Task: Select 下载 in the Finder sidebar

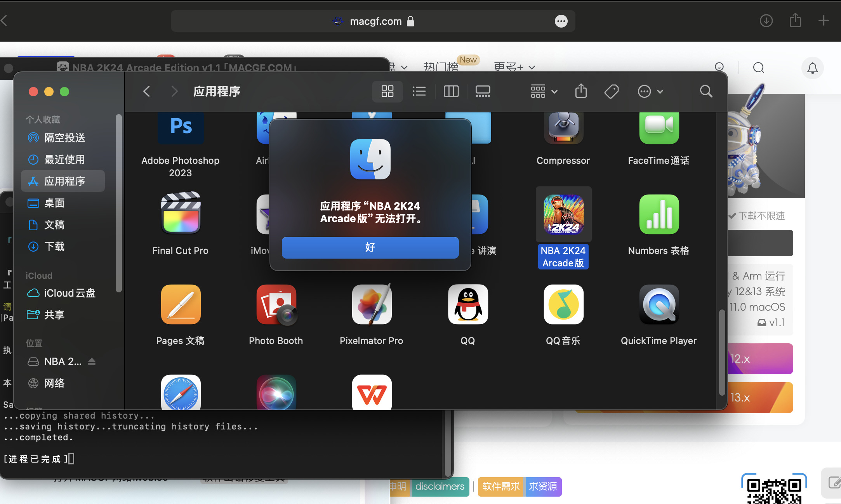Action: [54, 247]
